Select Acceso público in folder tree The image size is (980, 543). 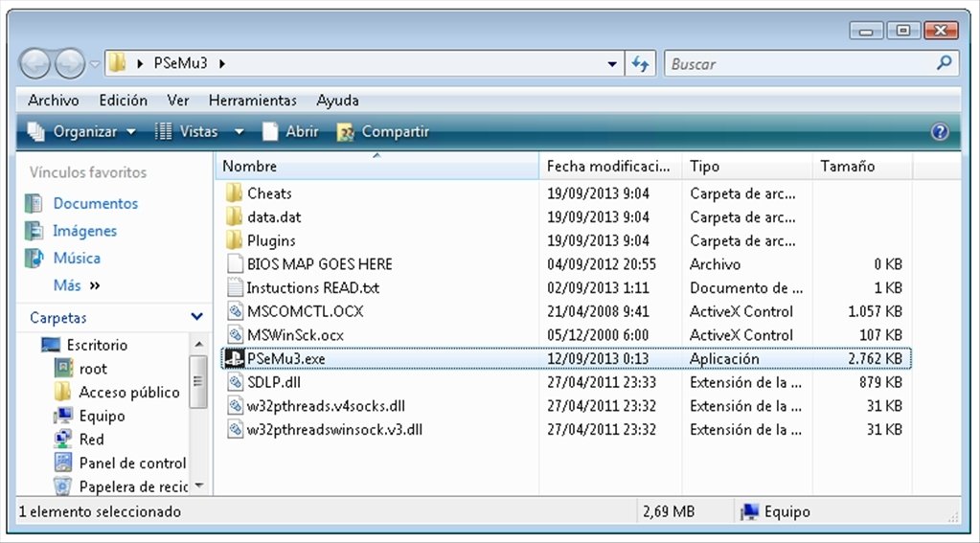point(128,393)
